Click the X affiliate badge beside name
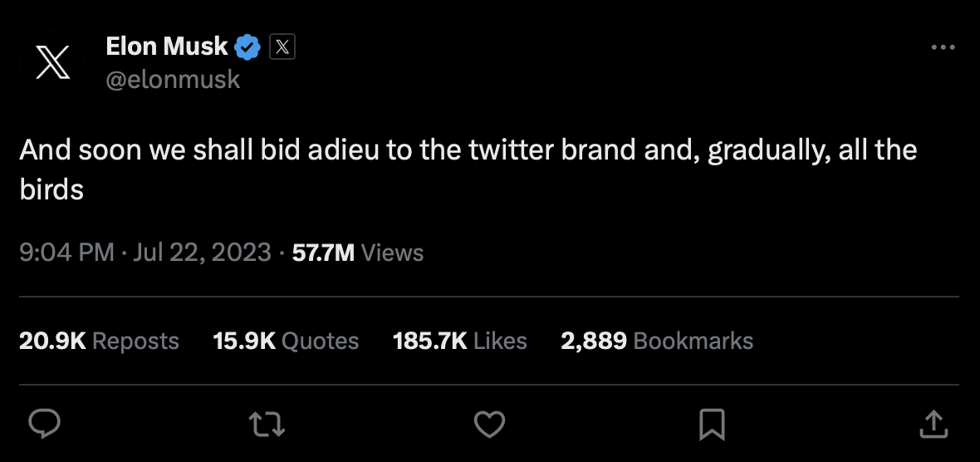The width and height of the screenshot is (980, 462). pyautogui.click(x=282, y=47)
